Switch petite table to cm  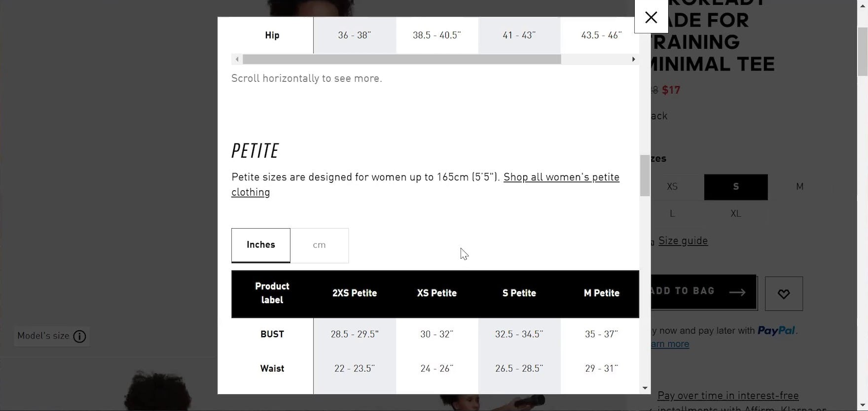[319, 245]
